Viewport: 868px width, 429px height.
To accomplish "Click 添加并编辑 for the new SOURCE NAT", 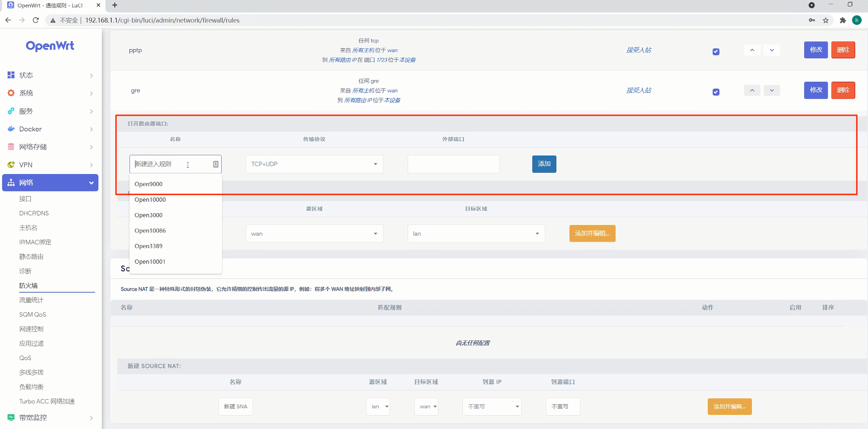I will click(729, 406).
